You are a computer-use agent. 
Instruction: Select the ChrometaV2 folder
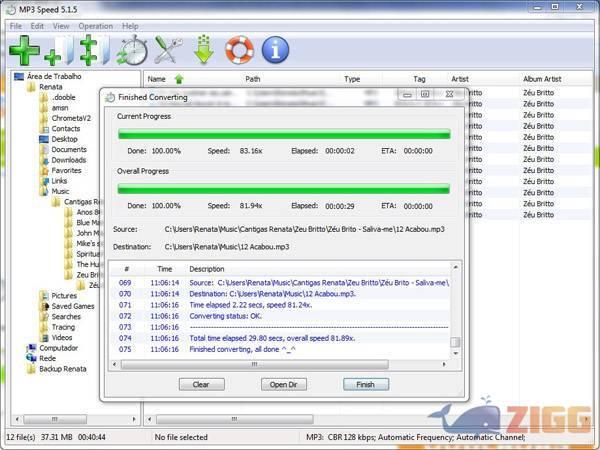(x=65, y=118)
